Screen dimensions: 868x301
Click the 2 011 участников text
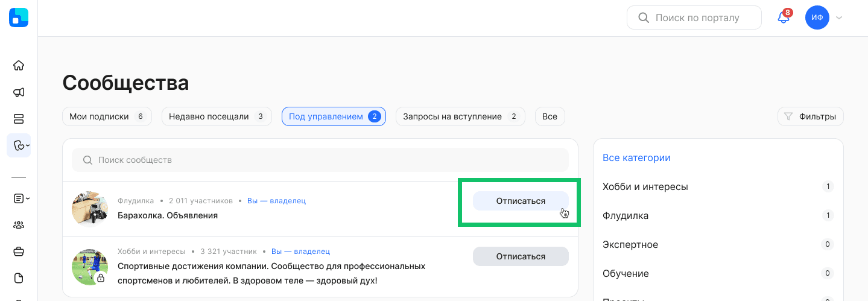(x=201, y=201)
